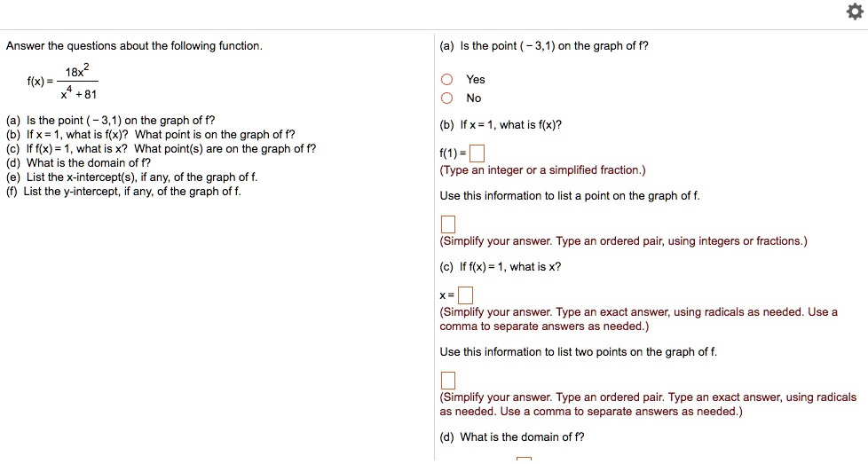
Task: Click left-panel question (a) about point (−3,1)
Action: (110, 121)
